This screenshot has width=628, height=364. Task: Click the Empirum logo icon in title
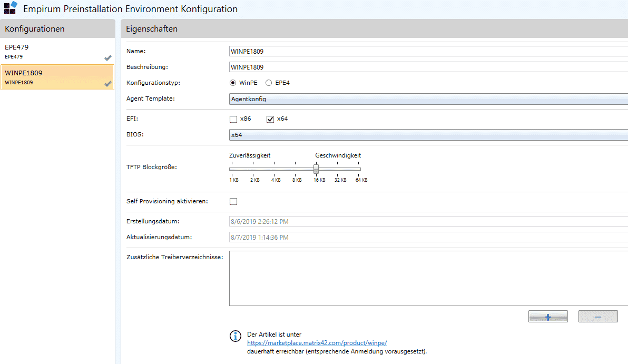pyautogui.click(x=11, y=8)
